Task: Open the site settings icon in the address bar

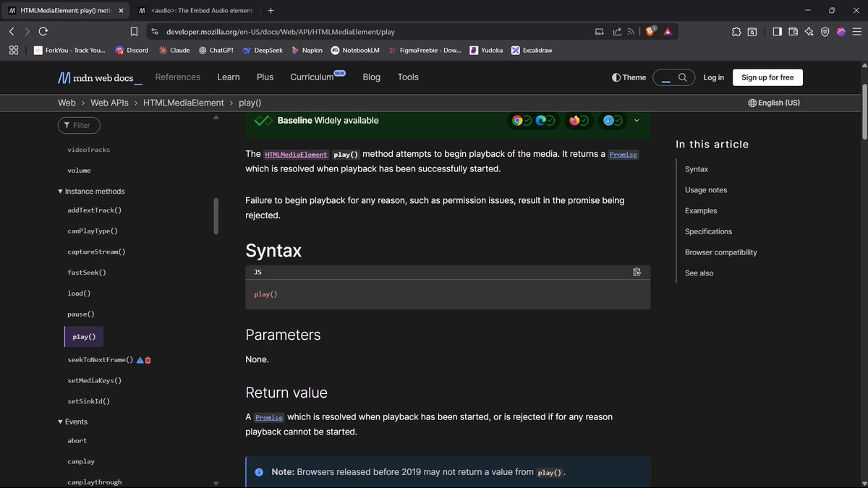Action: coord(155,32)
